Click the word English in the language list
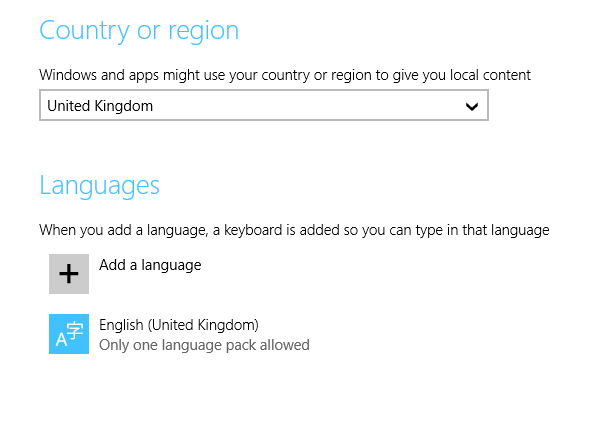The image size is (592, 424). click(x=121, y=325)
